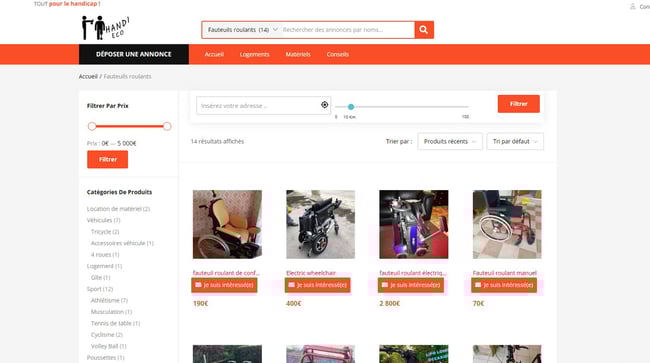
Task: Click the maximum price slider handle
Action: [x=167, y=126]
